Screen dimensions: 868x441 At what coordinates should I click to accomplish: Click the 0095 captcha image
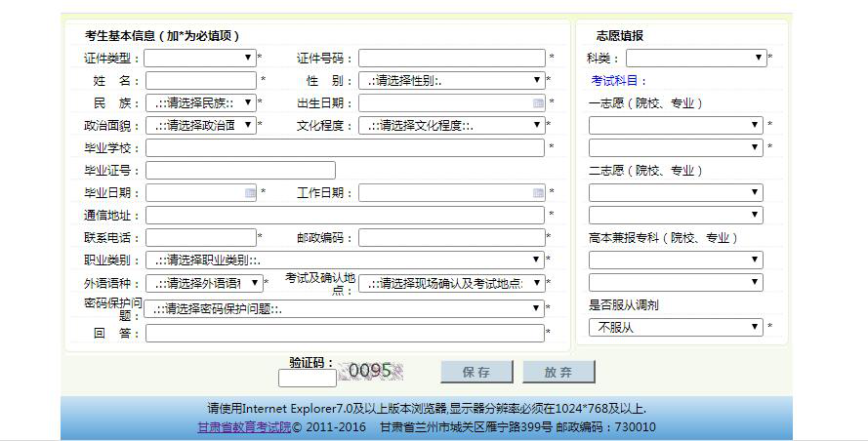(x=371, y=371)
